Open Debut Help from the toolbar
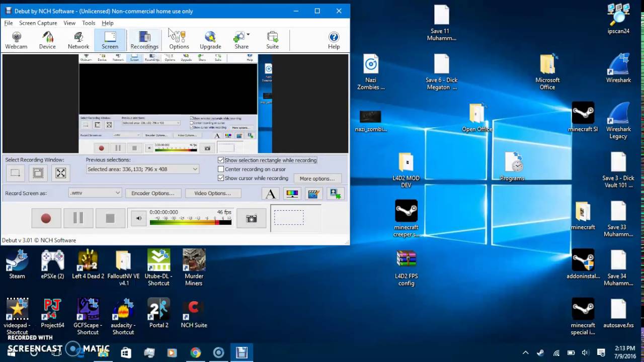Screen dimensions: 644x362 (x=334, y=40)
